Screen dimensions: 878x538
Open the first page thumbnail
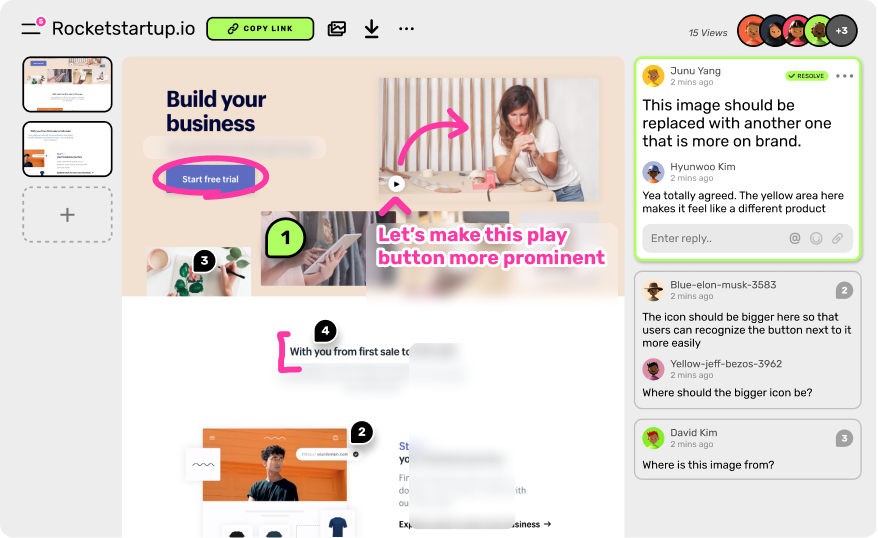click(x=67, y=84)
